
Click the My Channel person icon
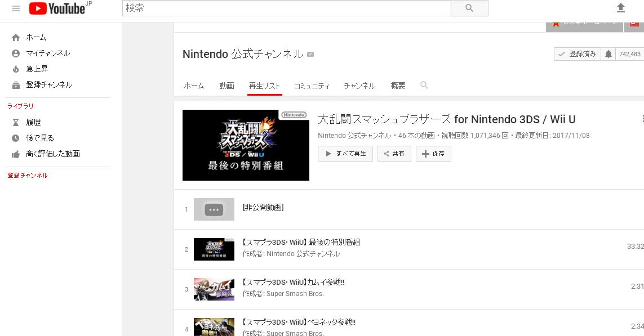pos(16,53)
